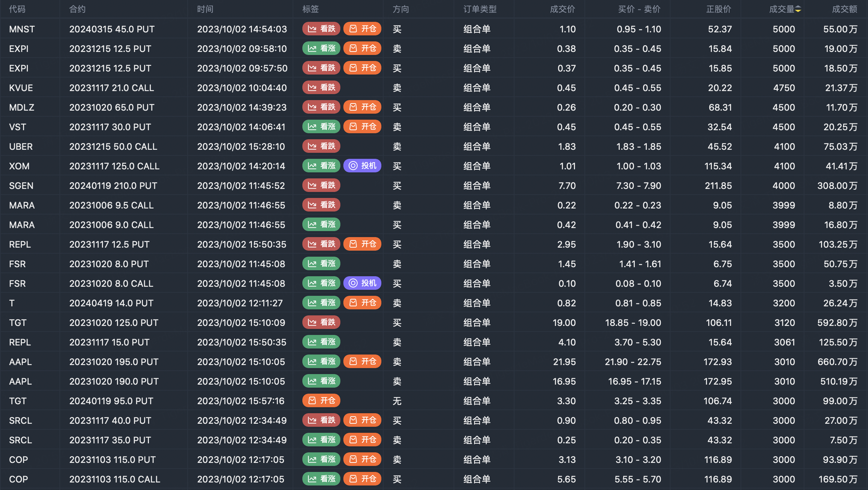Click open-position tag in MNST row

click(362, 29)
